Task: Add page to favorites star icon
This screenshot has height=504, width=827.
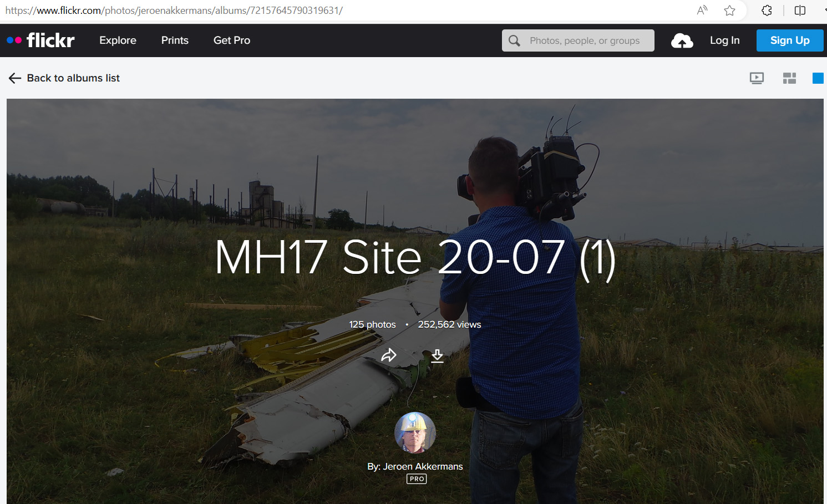Action: (x=729, y=10)
